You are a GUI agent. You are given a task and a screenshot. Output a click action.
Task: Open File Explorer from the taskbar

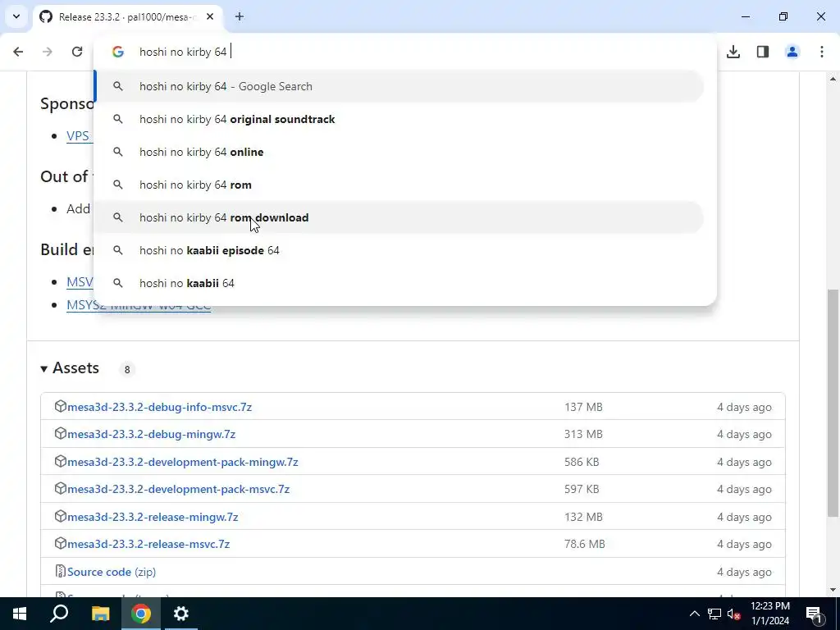click(100, 614)
